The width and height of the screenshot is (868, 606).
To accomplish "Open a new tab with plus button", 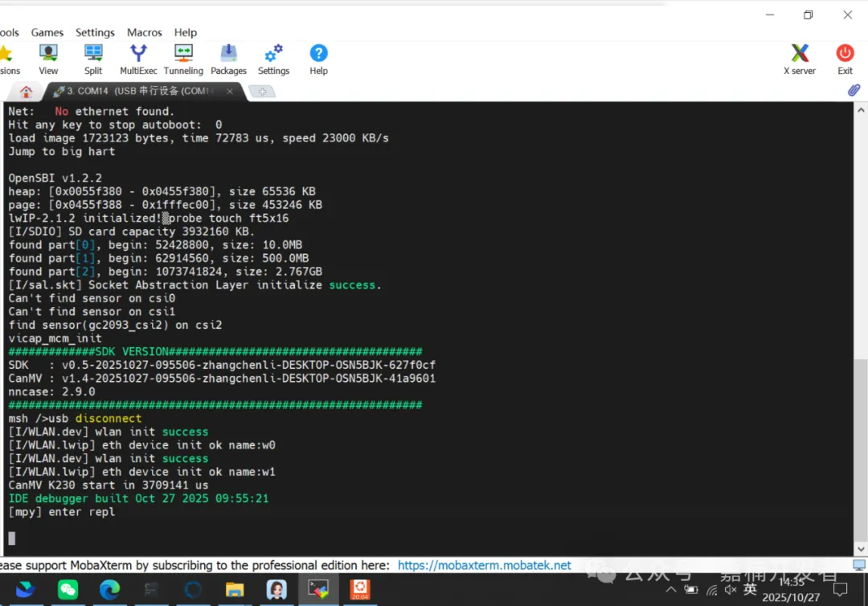I will [x=262, y=92].
